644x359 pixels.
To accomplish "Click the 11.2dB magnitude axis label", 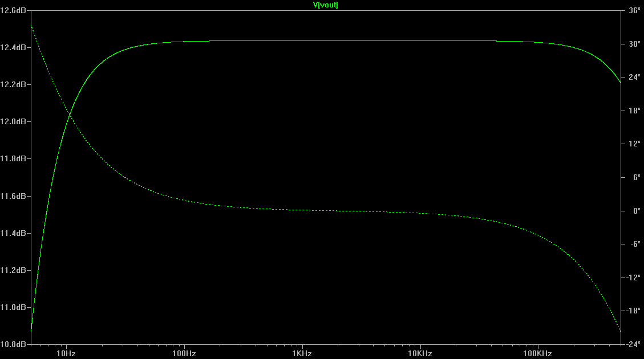I will [x=13, y=270].
